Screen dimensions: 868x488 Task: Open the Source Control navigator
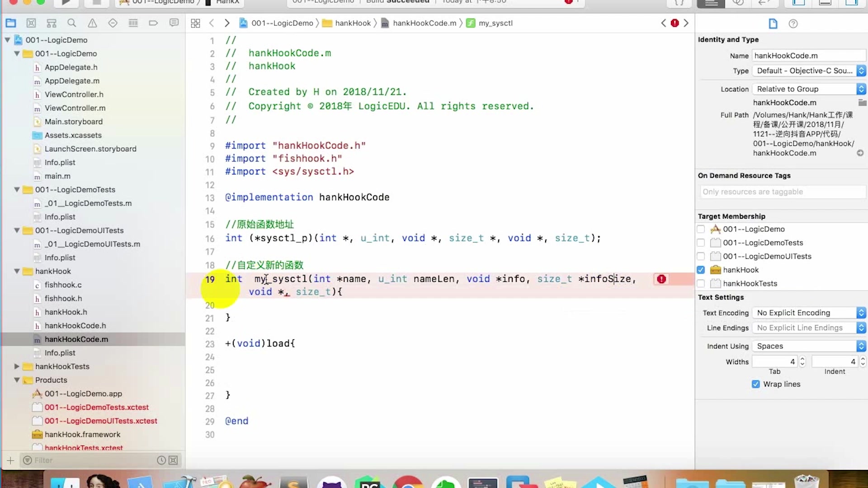[x=31, y=23]
